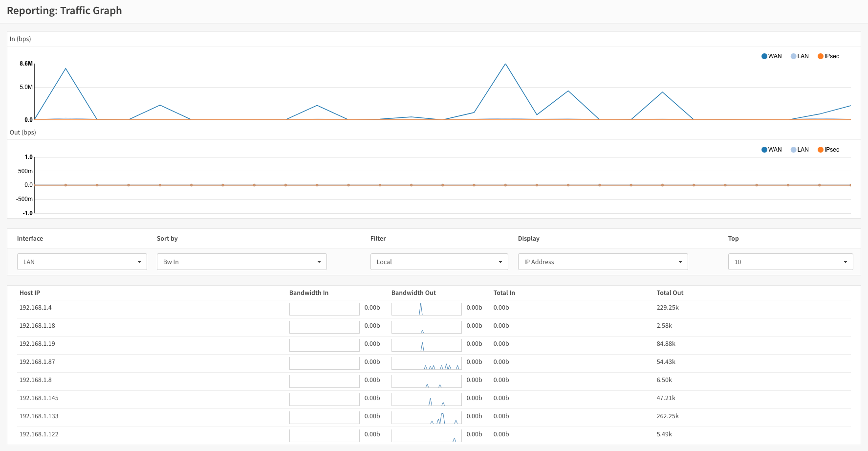
Task: Click the Bandwidth In field for 192.168.1.18
Action: coord(324,326)
